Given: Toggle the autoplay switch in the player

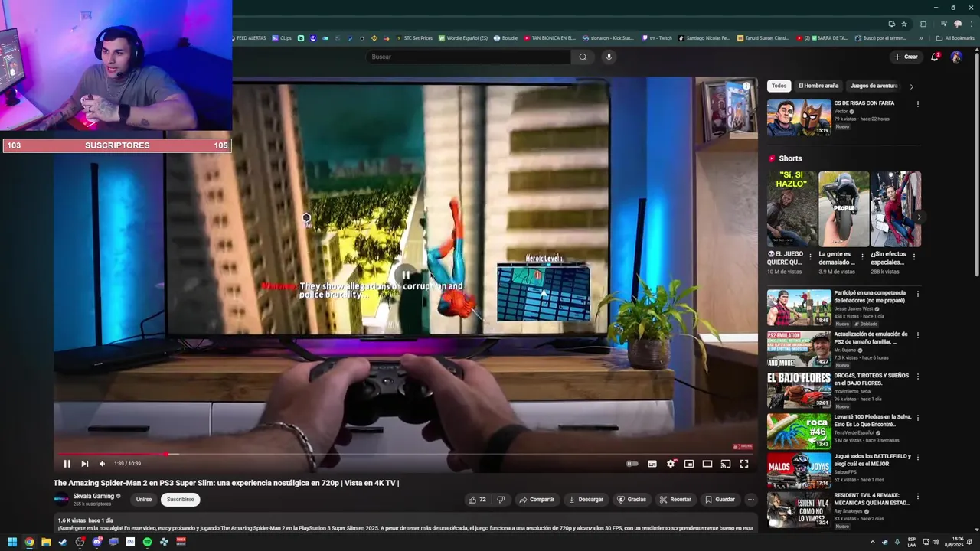Looking at the screenshot, I should (632, 464).
